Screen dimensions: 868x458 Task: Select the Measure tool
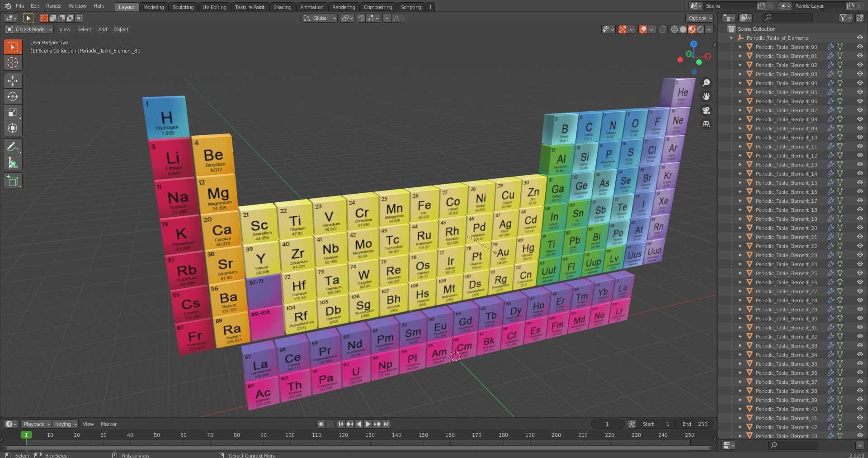click(13, 162)
